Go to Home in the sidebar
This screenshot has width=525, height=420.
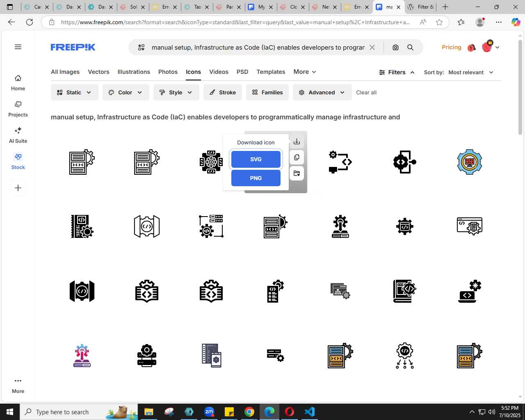pos(18,83)
